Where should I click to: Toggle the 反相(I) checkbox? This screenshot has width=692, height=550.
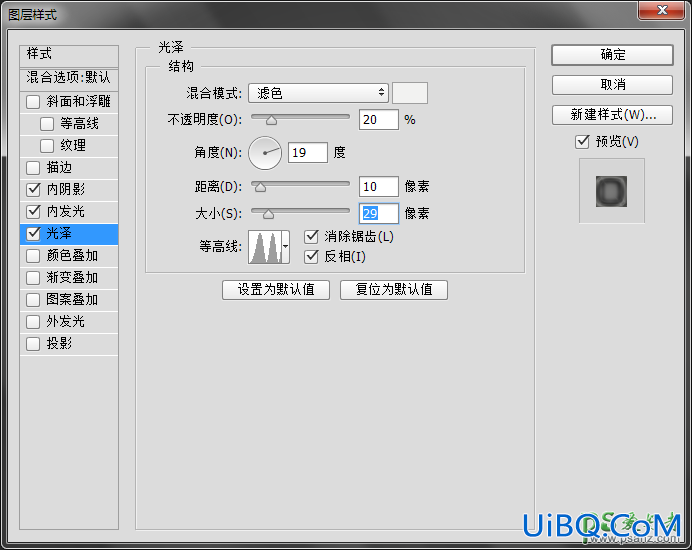312,256
